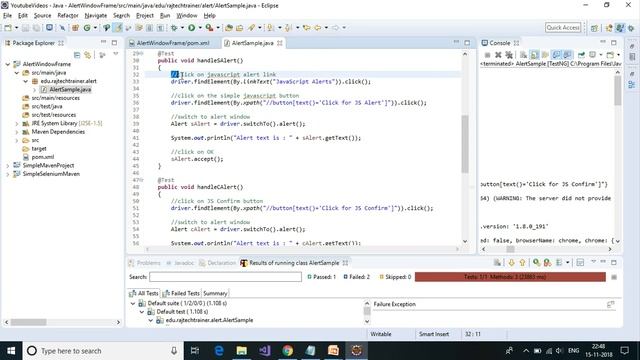This screenshot has width=640, height=360.
Task: Click the editor vertical scrollbar thumb
Action: [x=465, y=144]
